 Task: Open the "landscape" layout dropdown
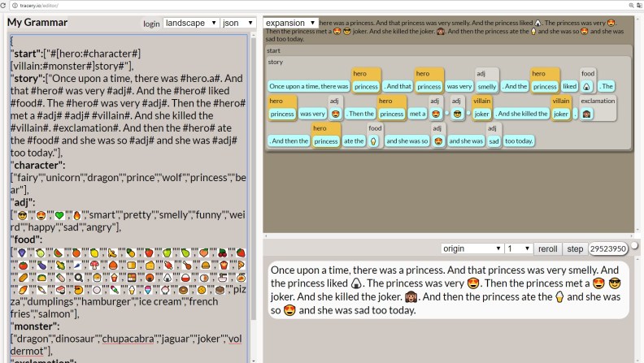[x=190, y=24]
